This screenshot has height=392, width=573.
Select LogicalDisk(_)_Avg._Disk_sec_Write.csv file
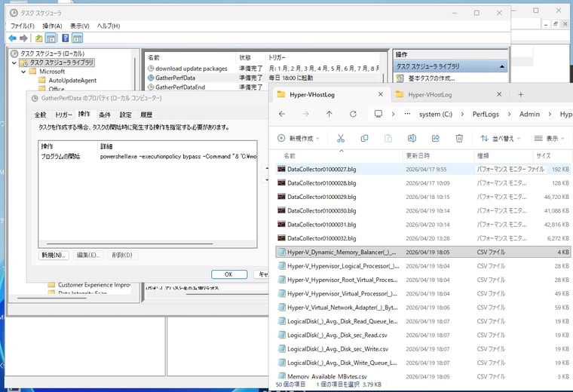click(x=423, y=349)
